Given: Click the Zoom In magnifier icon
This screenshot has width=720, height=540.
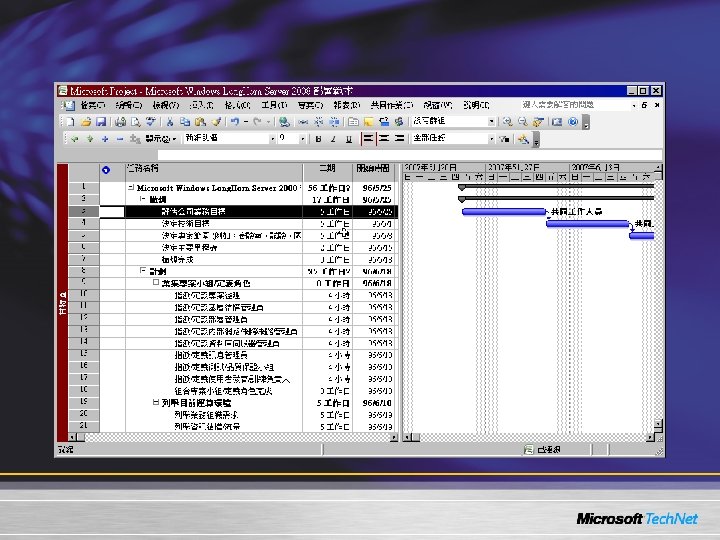Looking at the screenshot, I should (x=507, y=122).
